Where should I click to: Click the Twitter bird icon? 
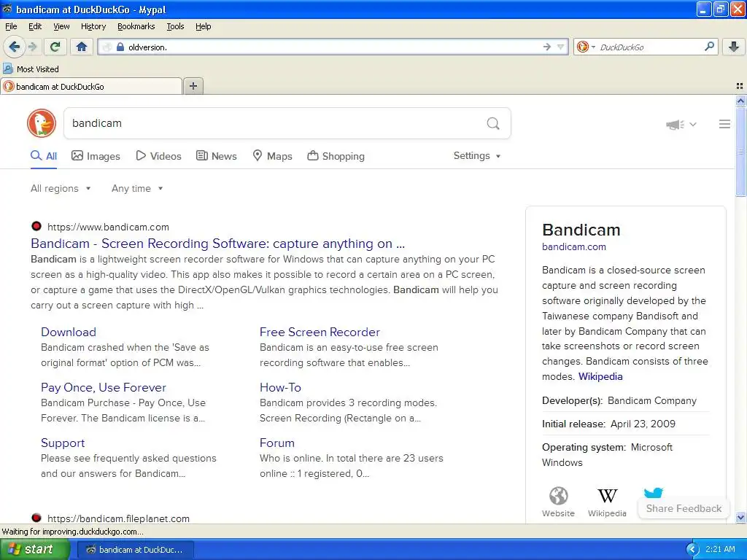653,492
